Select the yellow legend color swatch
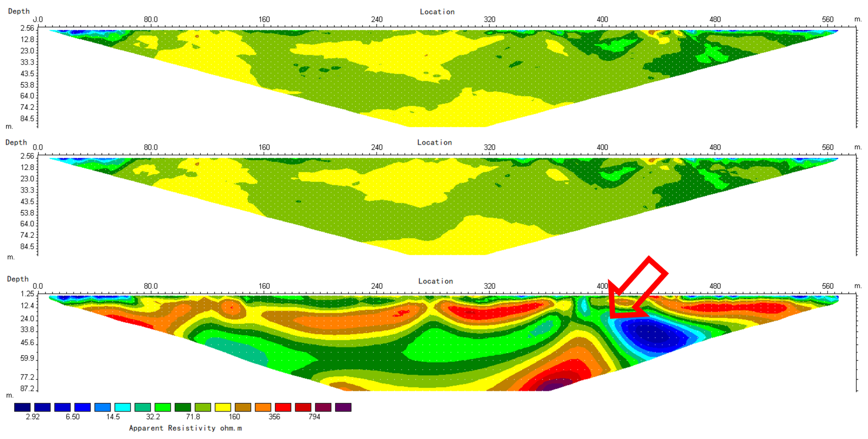This screenshot has height=439, width=868. 223,407
